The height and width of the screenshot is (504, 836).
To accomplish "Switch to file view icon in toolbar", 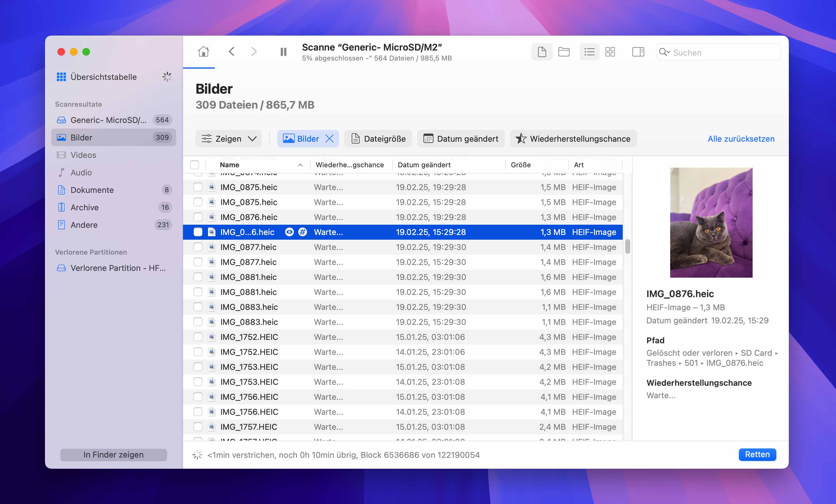I will (x=542, y=52).
